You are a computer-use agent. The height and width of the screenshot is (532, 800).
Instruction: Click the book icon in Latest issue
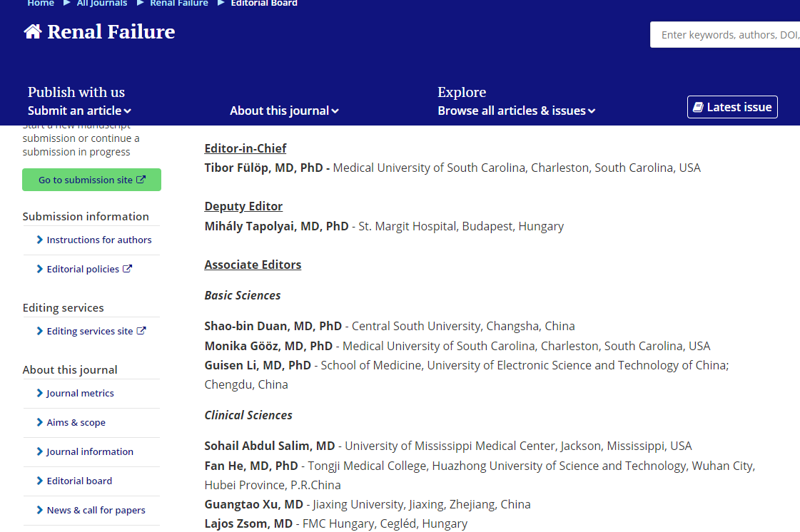(698, 108)
